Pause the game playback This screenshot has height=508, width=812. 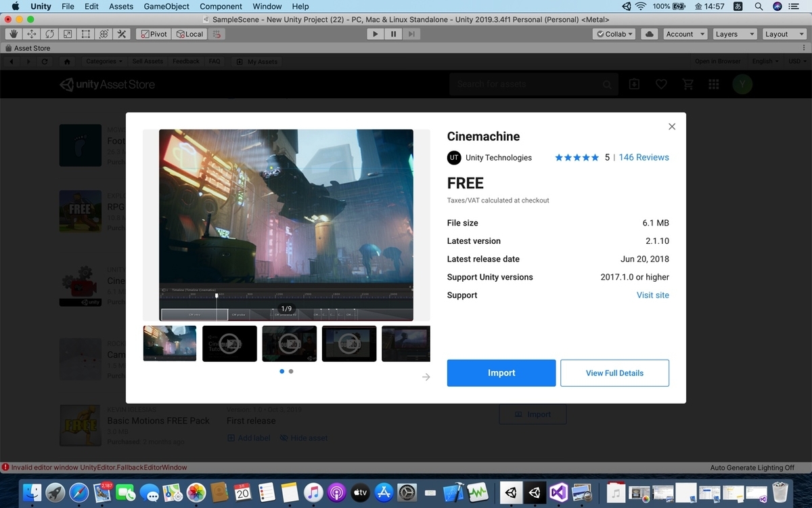click(x=394, y=34)
